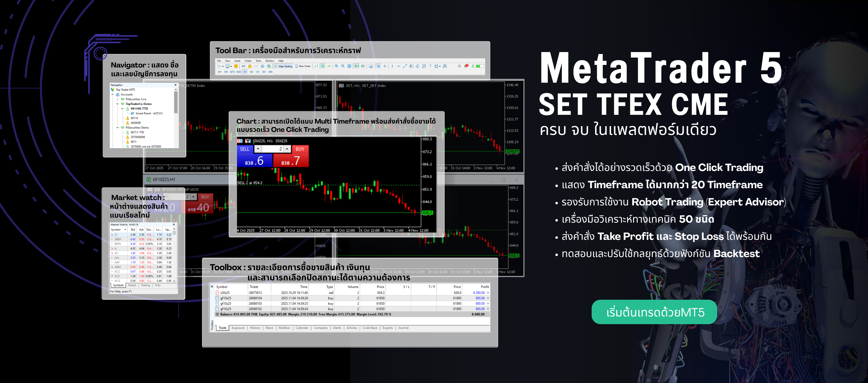This screenshot has width=868, height=383.
Task: Collapse the TopTraderCo-Demo tree node
Action: (118, 104)
